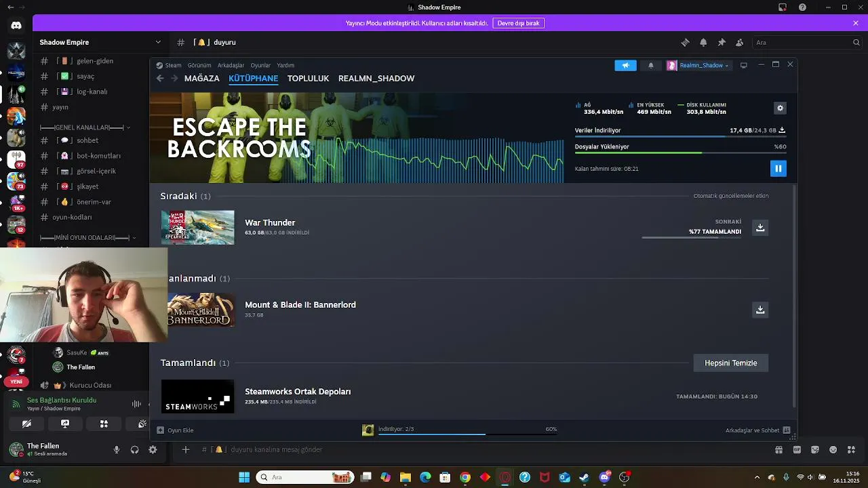Click Discord search field Ara
This screenshot has width=868, height=488.
coord(807,42)
